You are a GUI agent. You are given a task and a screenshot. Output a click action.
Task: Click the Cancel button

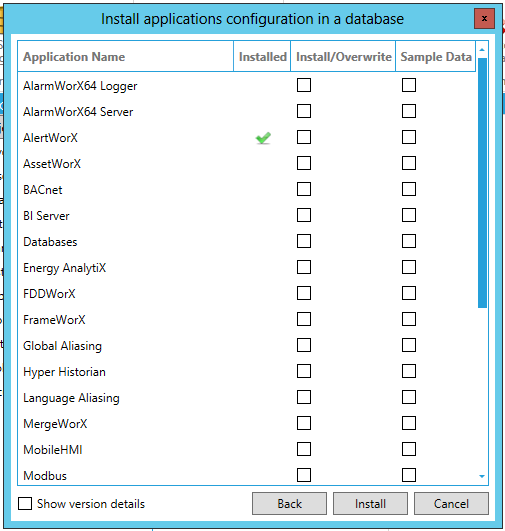451,504
